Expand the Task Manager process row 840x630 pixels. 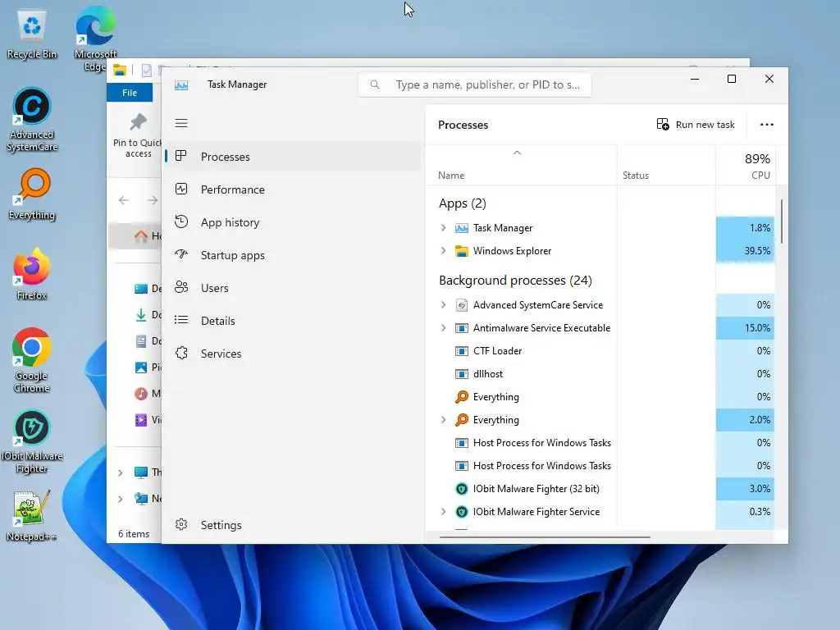click(x=443, y=228)
